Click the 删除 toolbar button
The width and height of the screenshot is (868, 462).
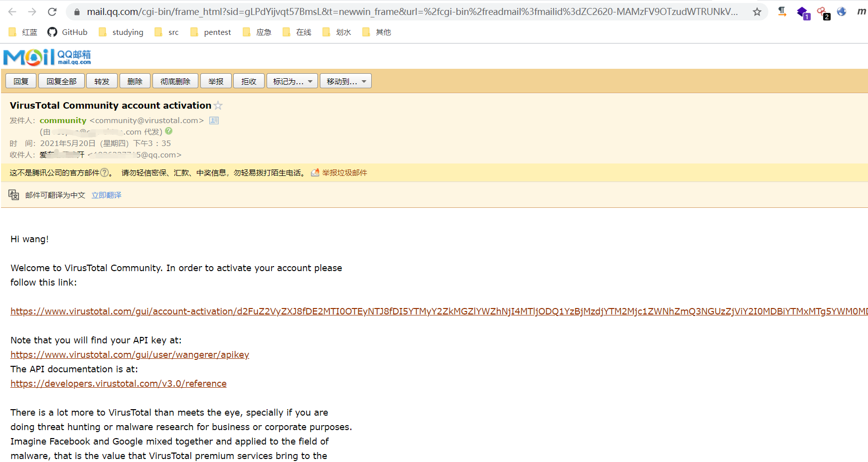coord(135,80)
